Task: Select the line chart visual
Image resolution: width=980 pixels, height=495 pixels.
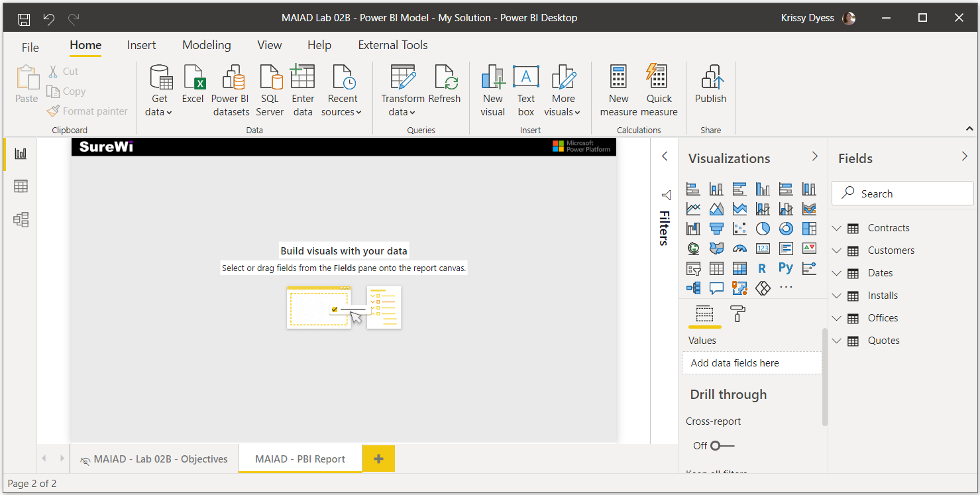Action: (693, 209)
